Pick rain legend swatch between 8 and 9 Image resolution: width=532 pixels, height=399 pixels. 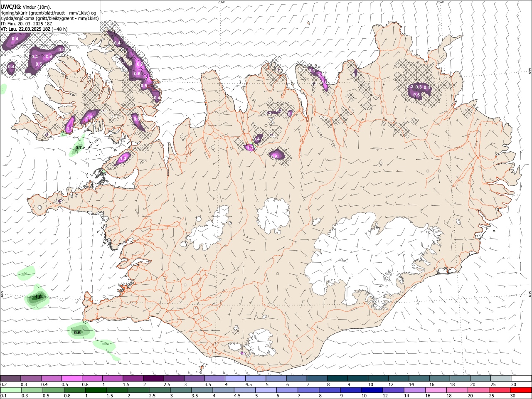coord(329,390)
